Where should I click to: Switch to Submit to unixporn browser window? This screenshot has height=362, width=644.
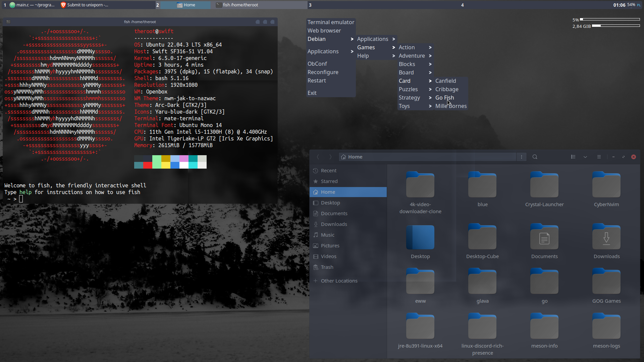click(85, 5)
